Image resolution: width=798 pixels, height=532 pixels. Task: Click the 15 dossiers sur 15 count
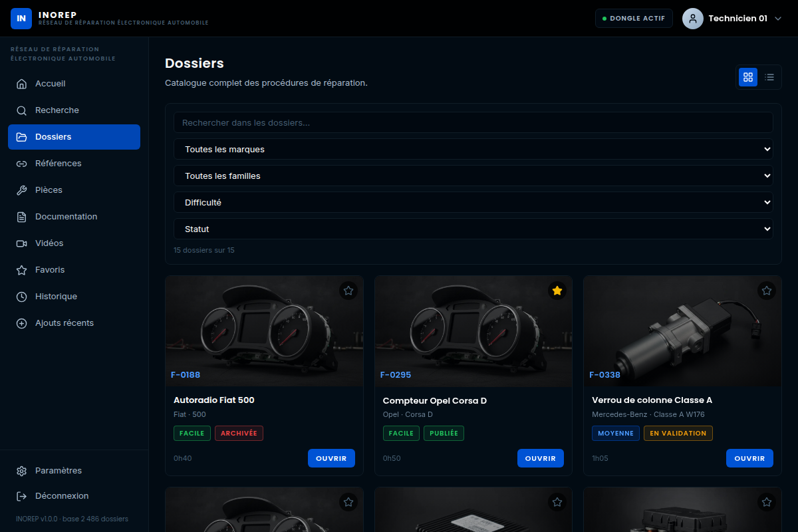[204, 251]
